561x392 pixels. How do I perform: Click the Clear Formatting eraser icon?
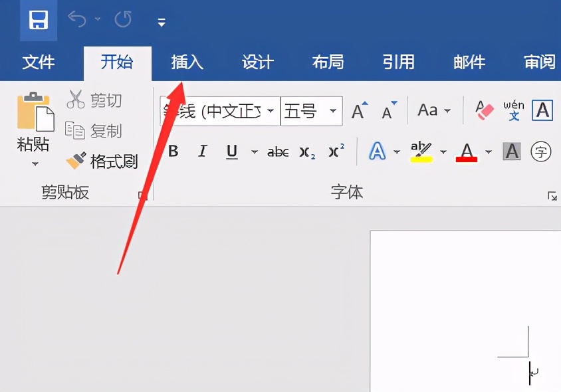tap(484, 110)
